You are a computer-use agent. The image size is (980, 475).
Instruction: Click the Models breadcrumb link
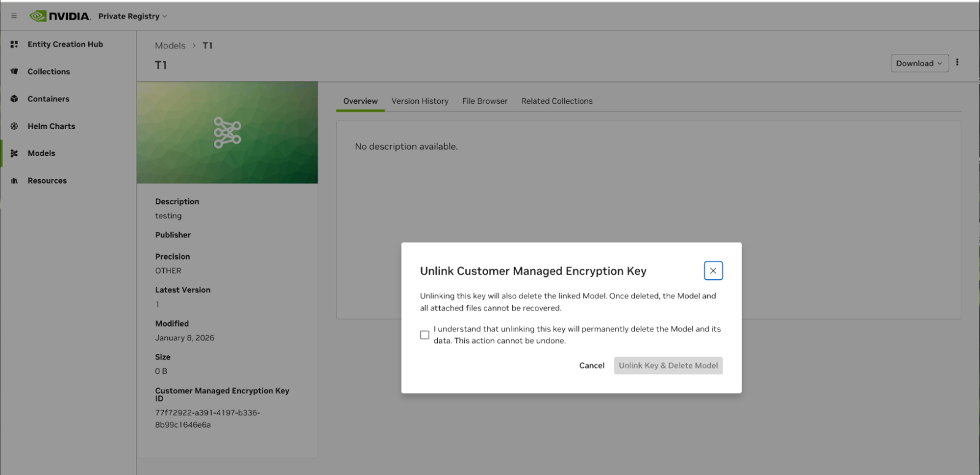(x=170, y=45)
